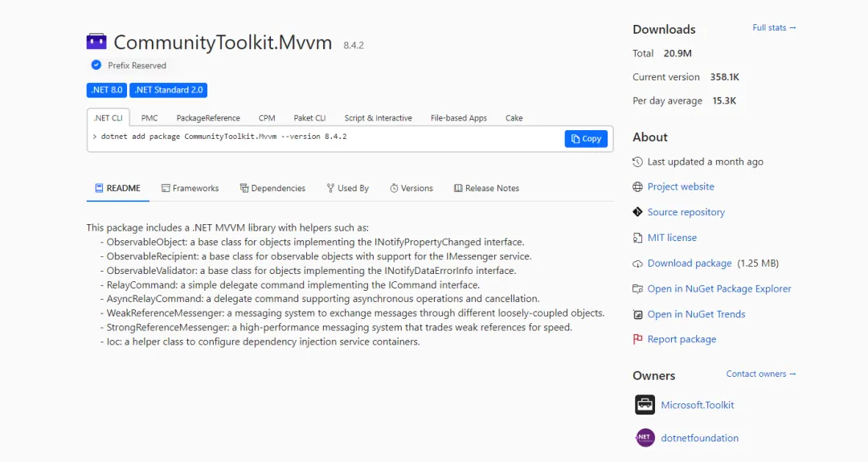
Task: Click the .NET 8.0 framework badge
Action: point(107,90)
